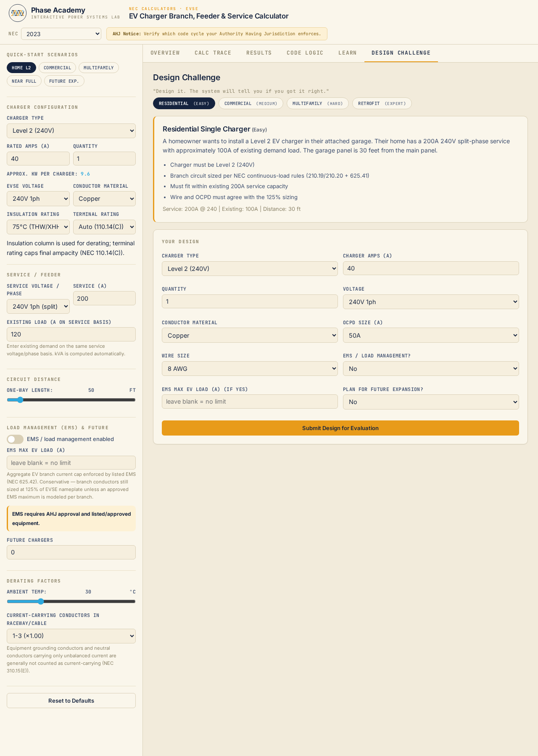Select the Residential (Easy) challenge
Viewport: 538px width, 756px height.
(184, 103)
